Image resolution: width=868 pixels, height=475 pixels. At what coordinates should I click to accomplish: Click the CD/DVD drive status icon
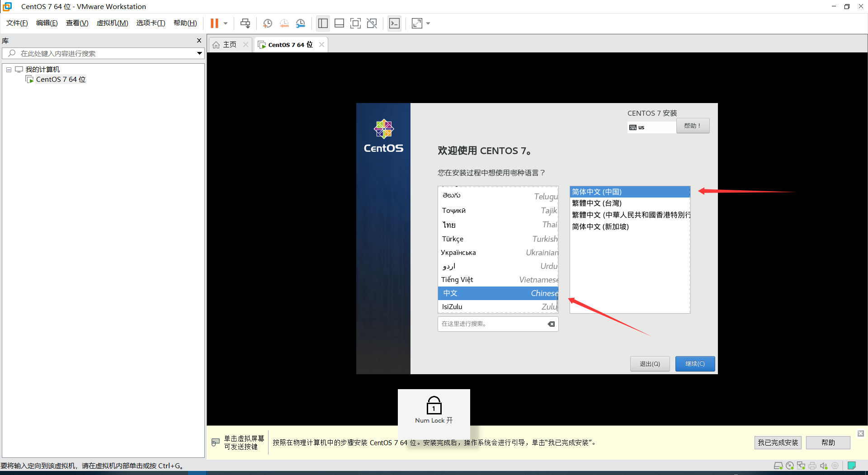pos(790,466)
